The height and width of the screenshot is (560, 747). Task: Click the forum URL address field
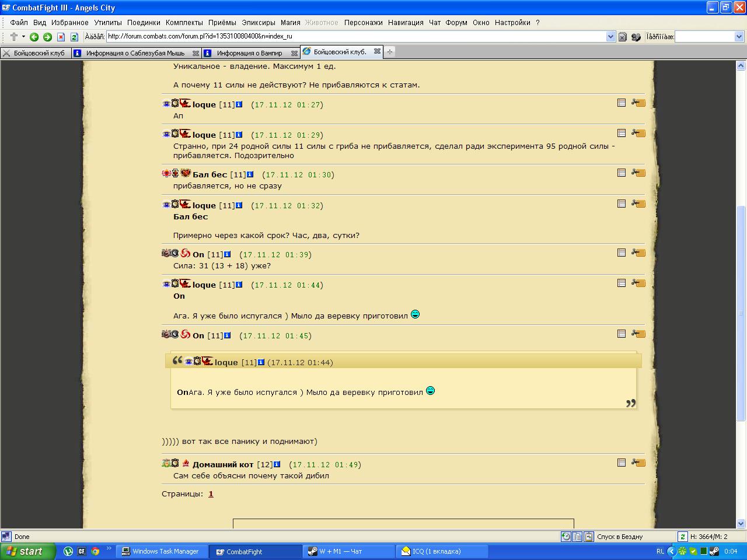click(x=356, y=36)
